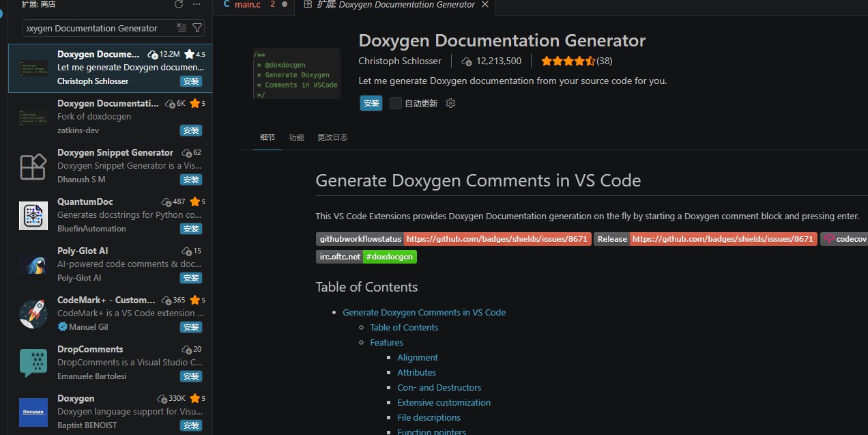868x435 pixels.
Task: Select the Poly-Glot AI parrot icon
Action: point(33,265)
